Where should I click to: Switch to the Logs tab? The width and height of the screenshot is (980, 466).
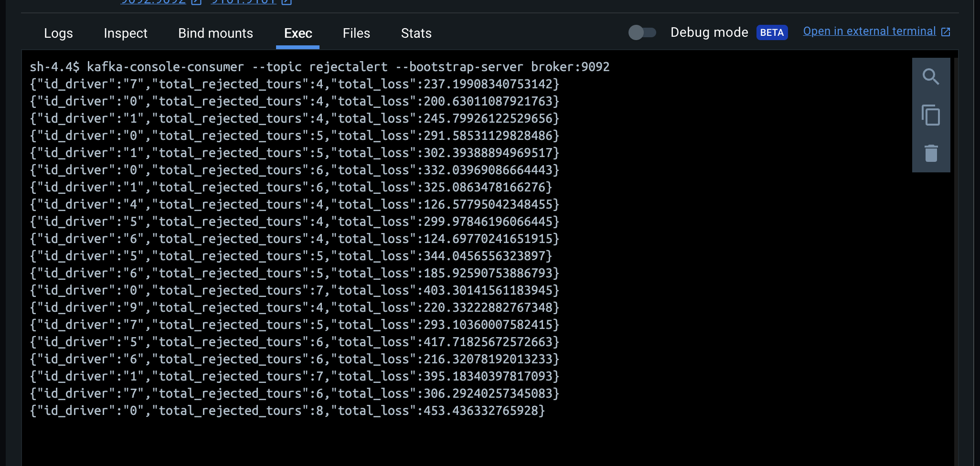(x=58, y=33)
